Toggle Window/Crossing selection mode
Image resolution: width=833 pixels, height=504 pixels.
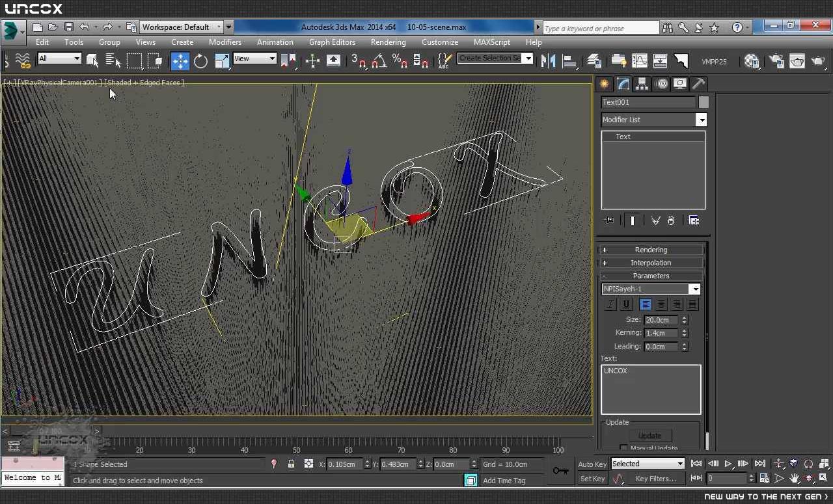click(155, 61)
